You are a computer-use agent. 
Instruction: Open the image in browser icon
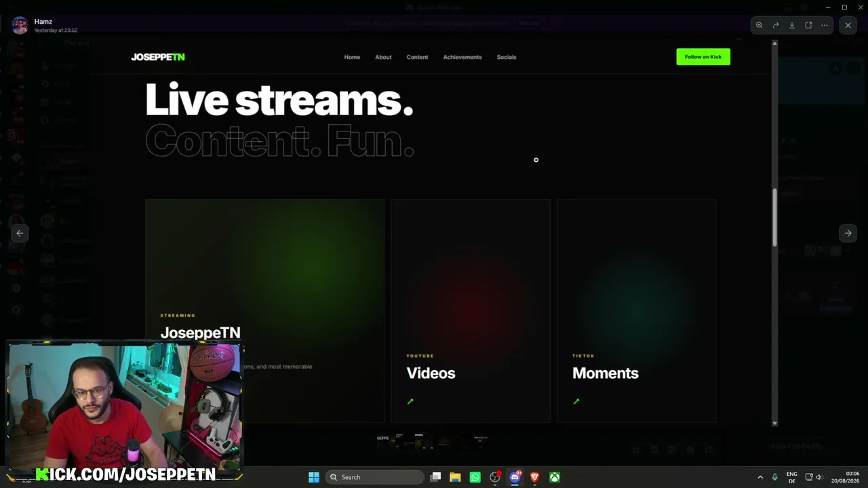pos(808,25)
